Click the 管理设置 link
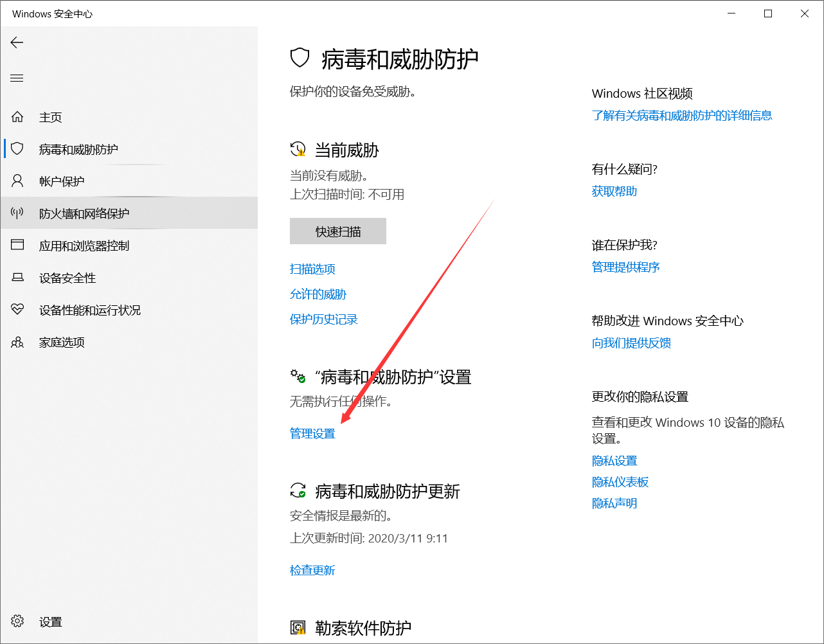Screen dimensions: 824x644 click(312, 433)
